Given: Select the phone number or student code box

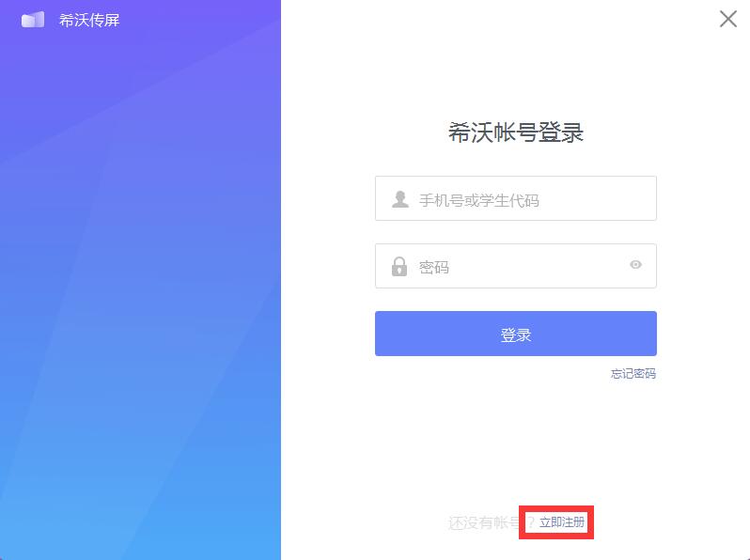Looking at the screenshot, I should coord(516,198).
